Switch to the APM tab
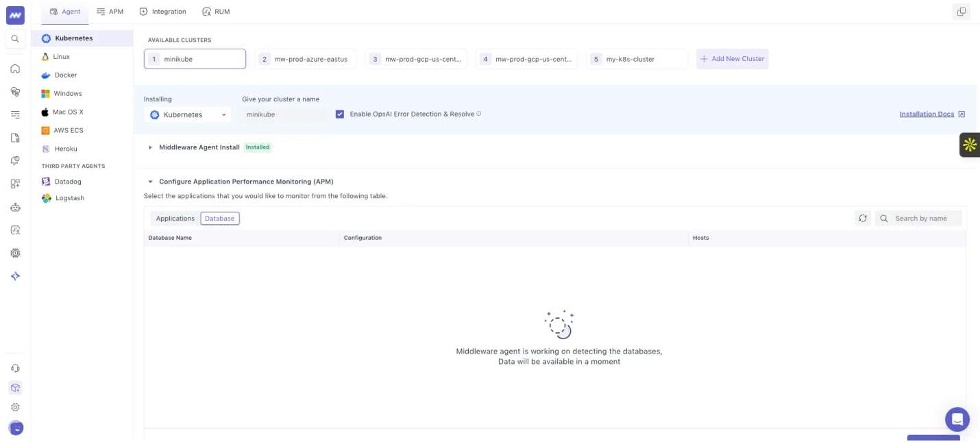This screenshot has width=980, height=442. (110, 12)
